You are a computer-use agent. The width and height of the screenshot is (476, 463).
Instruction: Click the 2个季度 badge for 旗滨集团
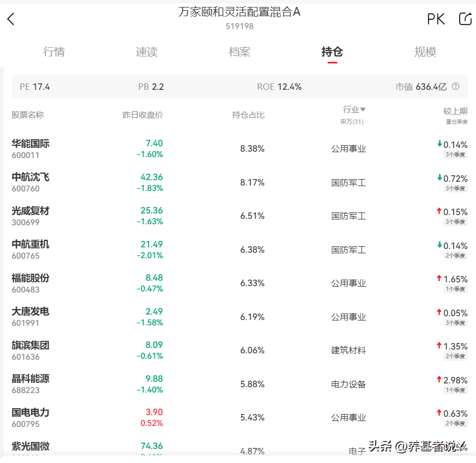[x=456, y=356]
